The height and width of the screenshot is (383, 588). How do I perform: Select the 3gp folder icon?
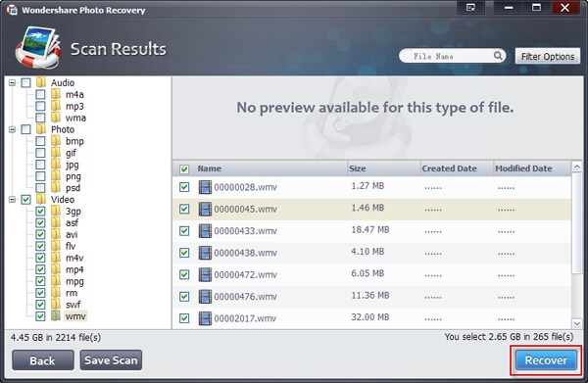point(56,211)
